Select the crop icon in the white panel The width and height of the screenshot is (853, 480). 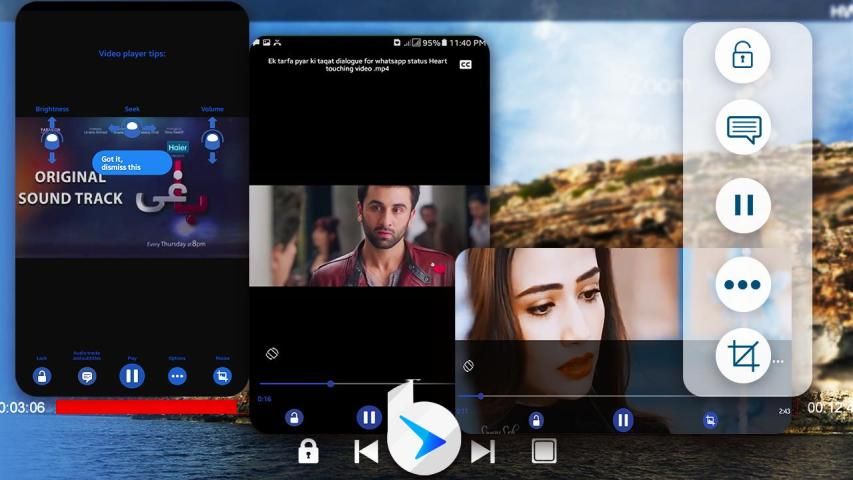743,355
